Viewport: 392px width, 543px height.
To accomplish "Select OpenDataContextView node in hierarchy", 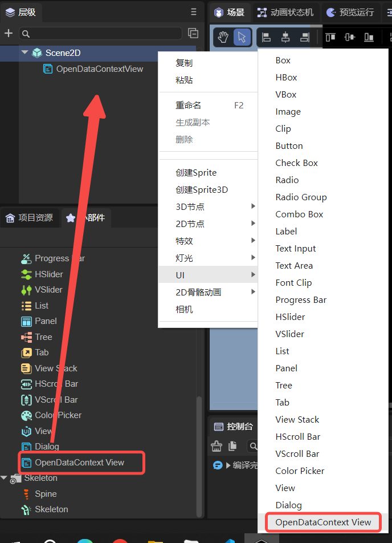I will pos(99,69).
